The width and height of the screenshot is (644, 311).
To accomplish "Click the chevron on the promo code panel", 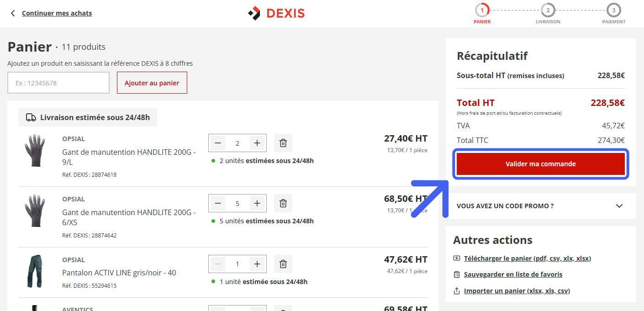I will click(x=619, y=206).
